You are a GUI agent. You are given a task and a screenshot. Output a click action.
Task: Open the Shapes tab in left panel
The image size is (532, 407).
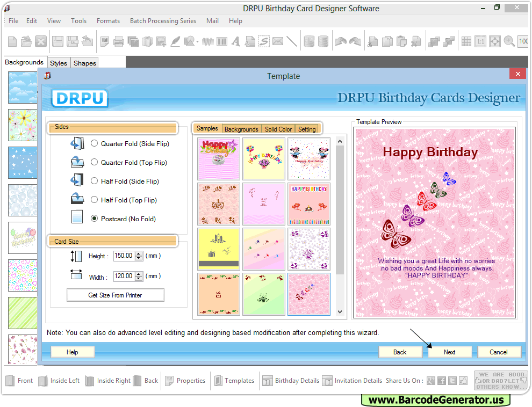(x=85, y=63)
